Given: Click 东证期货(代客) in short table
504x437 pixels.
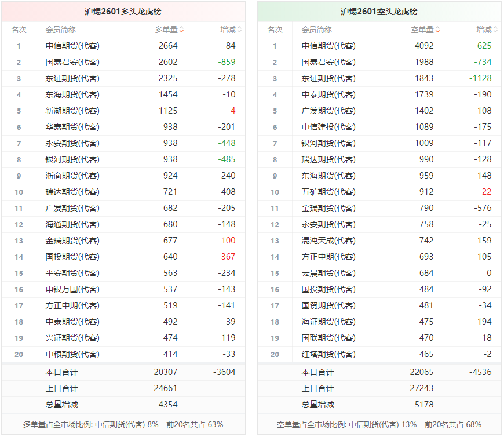Looking at the screenshot, I should click(328, 78).
